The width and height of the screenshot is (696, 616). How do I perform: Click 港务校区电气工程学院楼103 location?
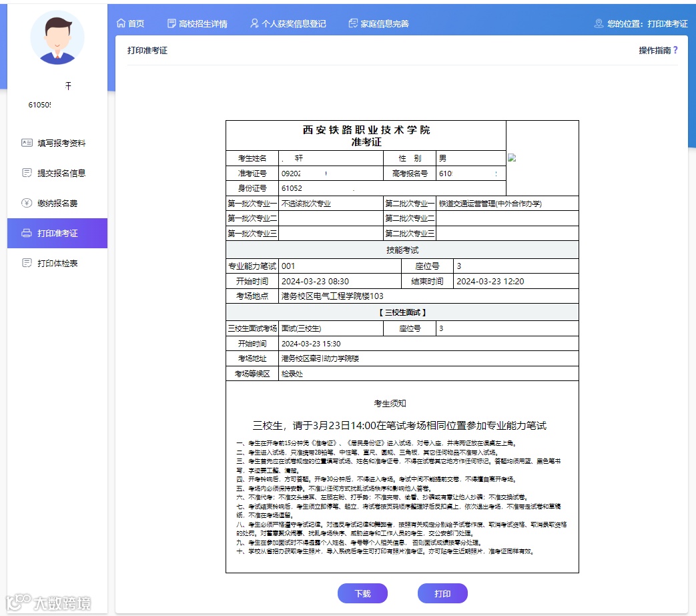429,296
